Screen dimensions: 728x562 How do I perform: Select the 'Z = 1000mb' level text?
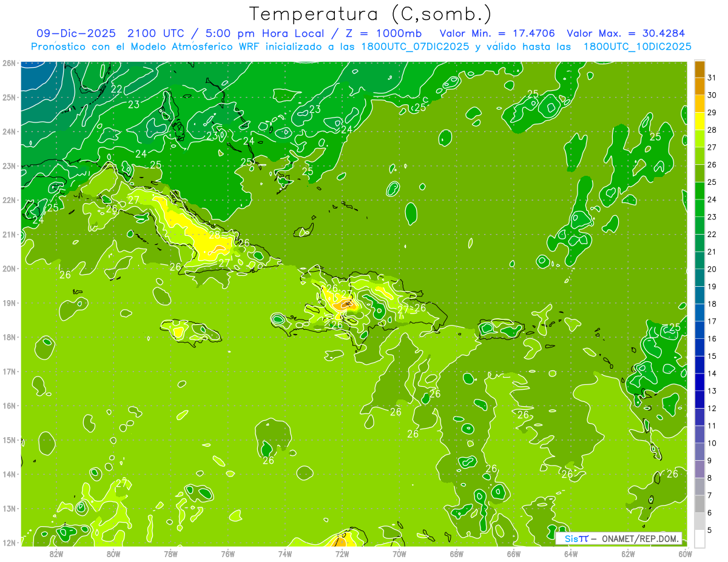383,33
